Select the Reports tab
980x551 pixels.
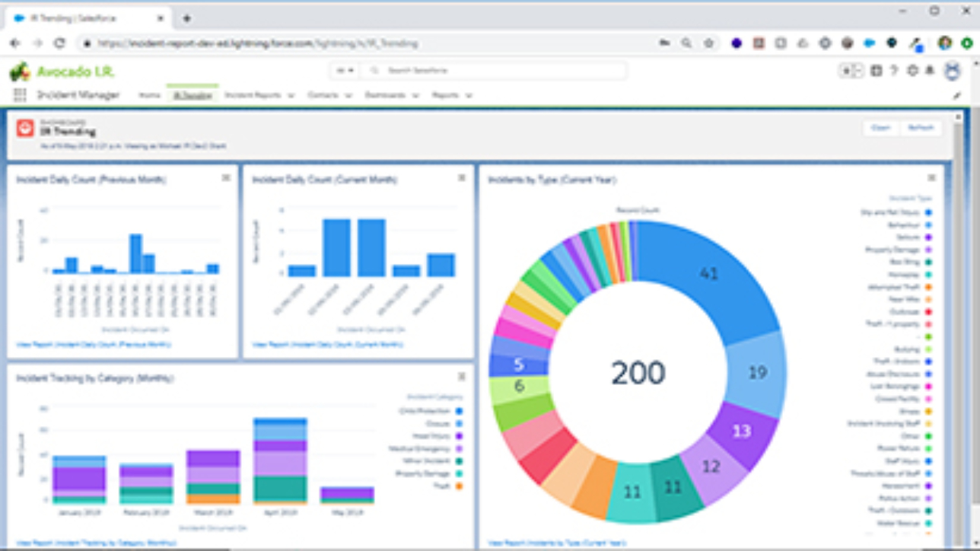pyautogui.click(x=445, y=96)
